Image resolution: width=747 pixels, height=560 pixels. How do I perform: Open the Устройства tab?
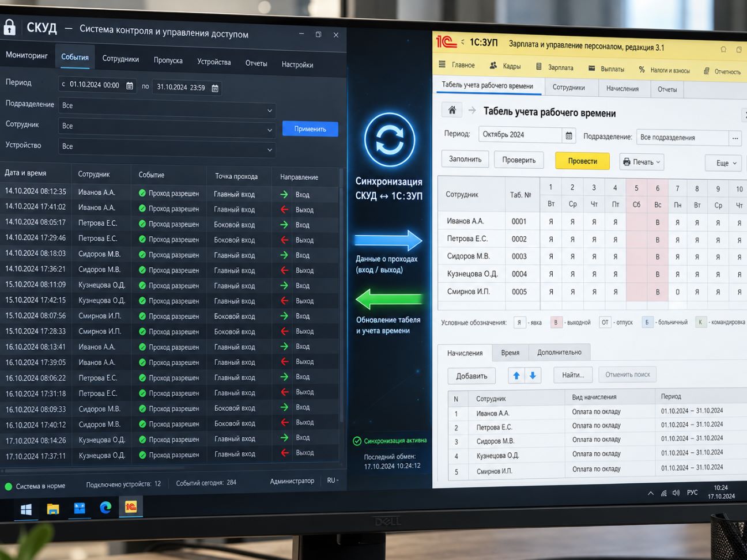214,62
